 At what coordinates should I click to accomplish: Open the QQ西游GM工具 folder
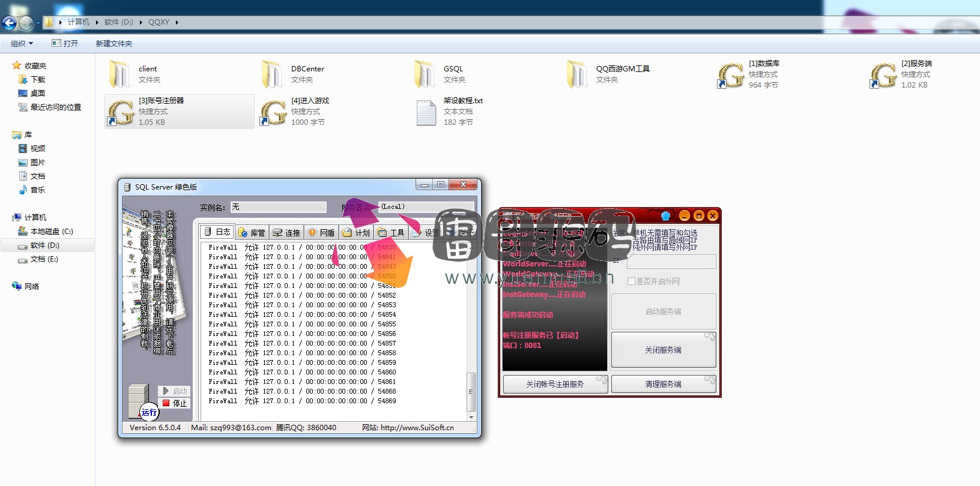tap(578, 74)
